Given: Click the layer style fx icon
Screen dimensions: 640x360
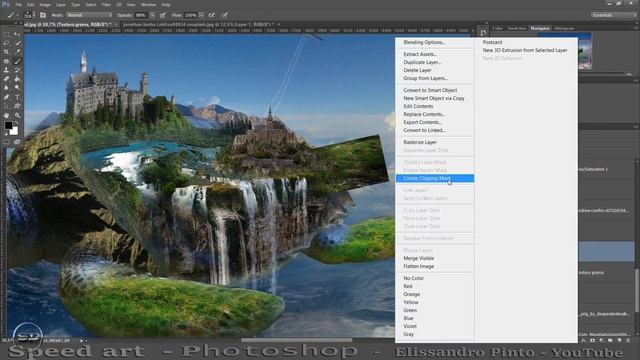Looking at the screenshot, I should pyautogui.click(x=584, y=340).
